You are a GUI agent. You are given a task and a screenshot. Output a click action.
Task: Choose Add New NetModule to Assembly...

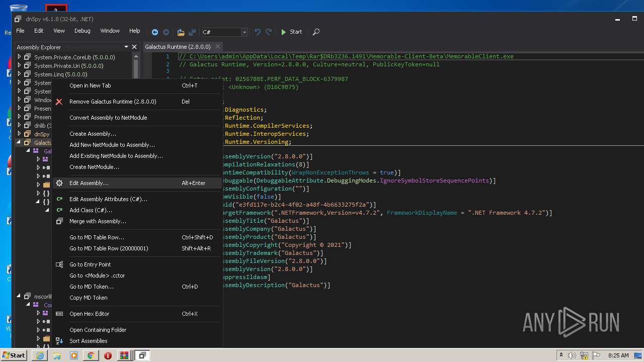137,145
